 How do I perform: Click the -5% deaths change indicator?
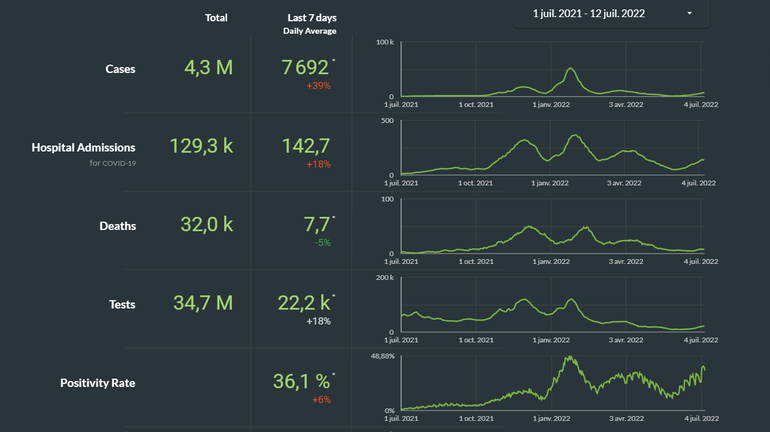(x=320, y=242)
